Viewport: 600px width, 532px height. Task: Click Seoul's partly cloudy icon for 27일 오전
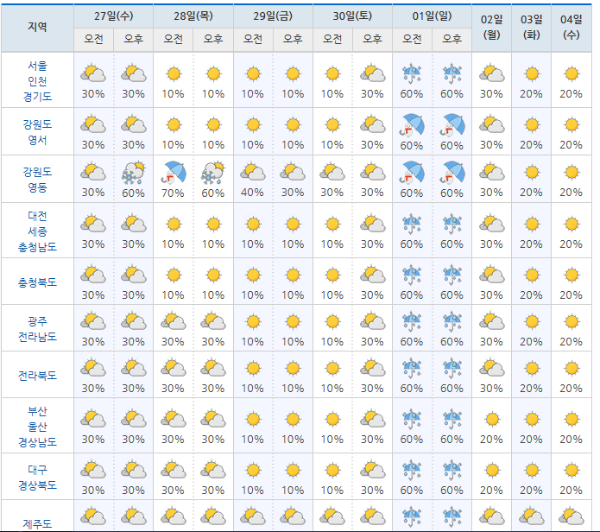[93, 74]
